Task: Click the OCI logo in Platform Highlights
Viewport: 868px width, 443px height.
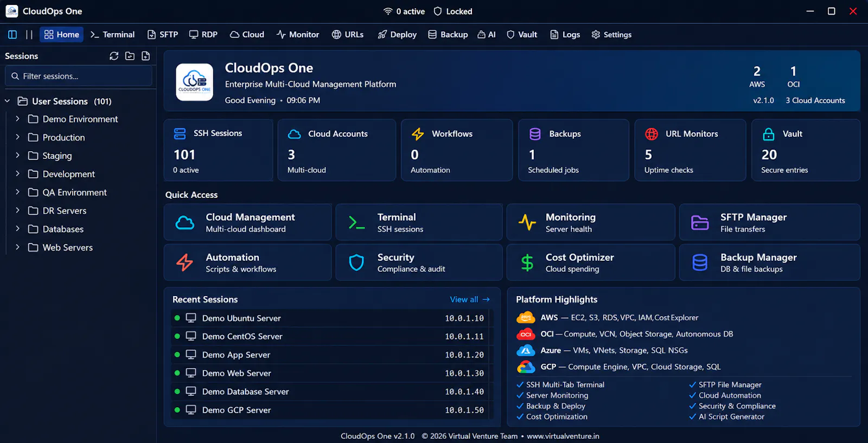Action: click(x=526, y=334)
